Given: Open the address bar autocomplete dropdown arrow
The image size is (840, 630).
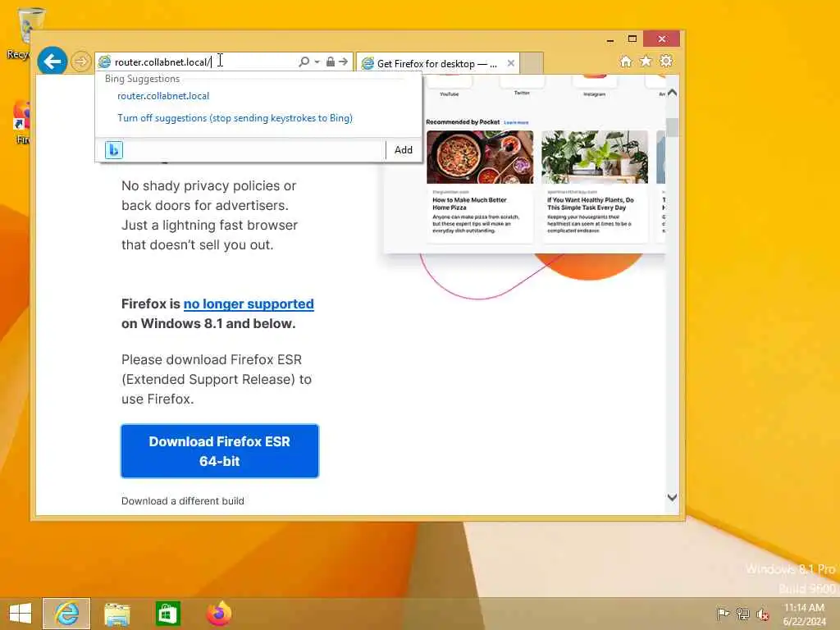Looking at the screenshot, I should 317,62.
